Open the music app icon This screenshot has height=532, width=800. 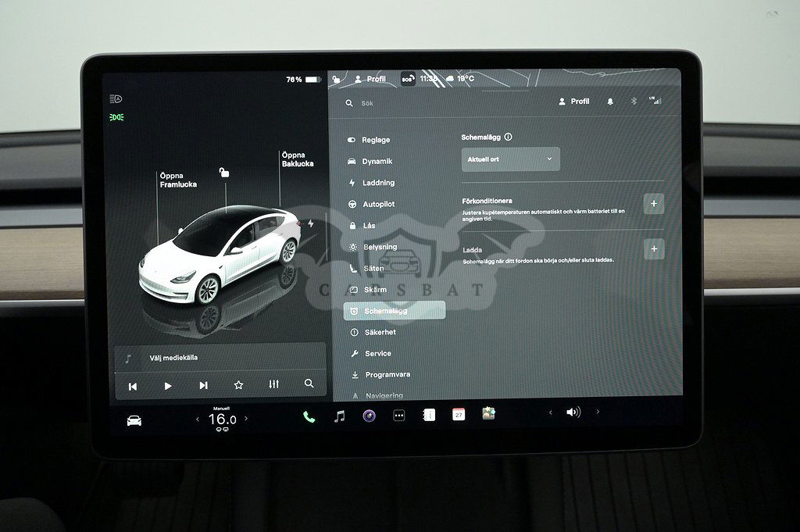click(339, 416)
